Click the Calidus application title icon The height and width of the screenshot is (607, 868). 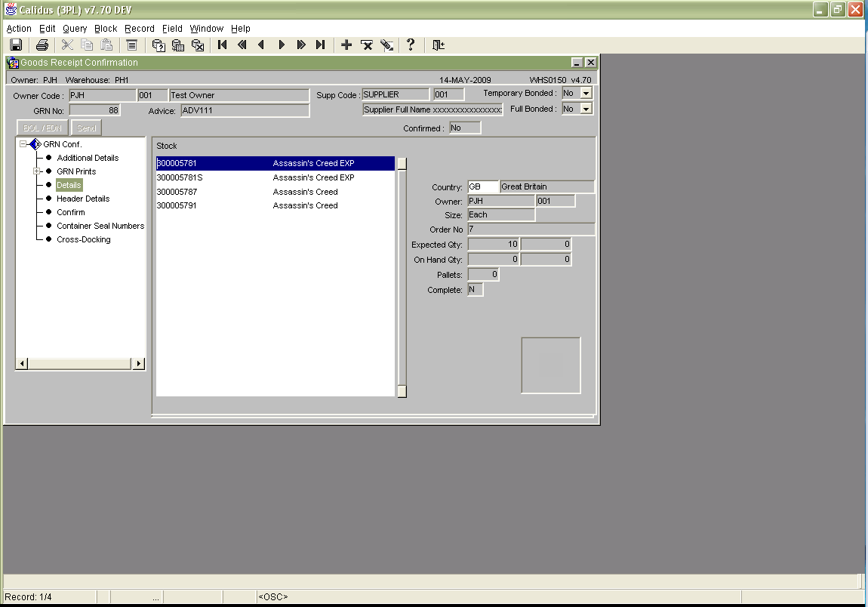click(11, 9)
